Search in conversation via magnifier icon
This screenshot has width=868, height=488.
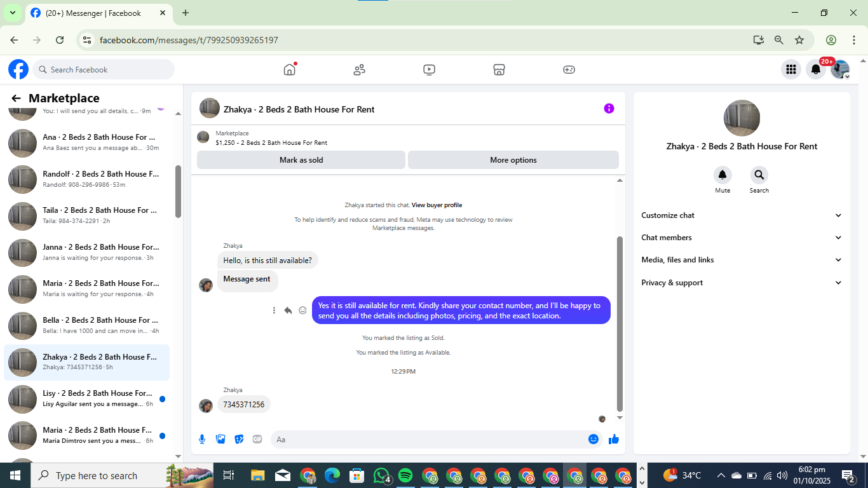(x=759, y=175)
